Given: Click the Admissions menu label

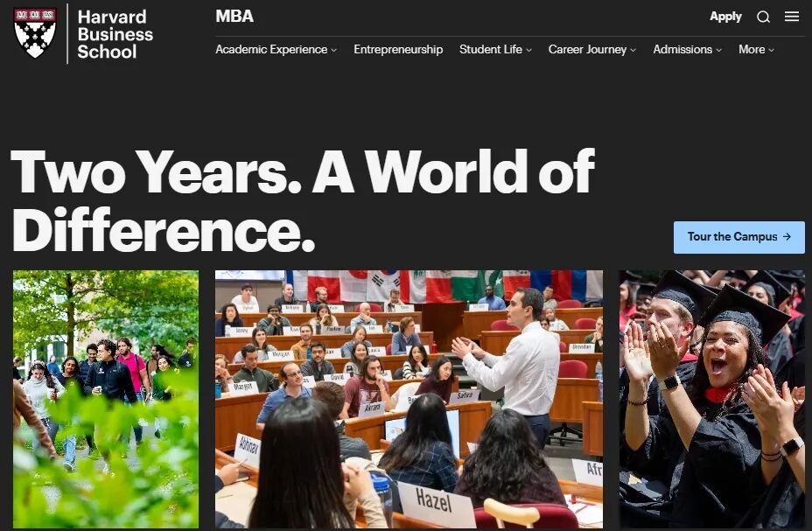Looking at the screenshot, I should [682, 50].
